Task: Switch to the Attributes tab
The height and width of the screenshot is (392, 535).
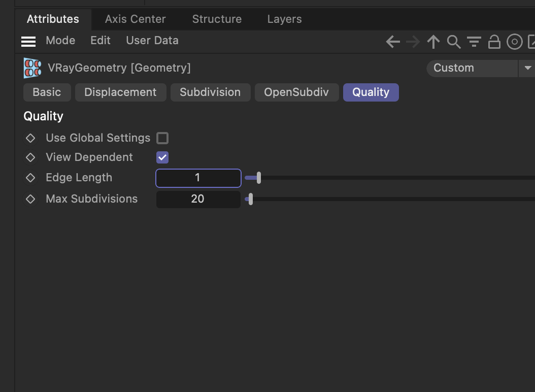Action: point(53,19)
